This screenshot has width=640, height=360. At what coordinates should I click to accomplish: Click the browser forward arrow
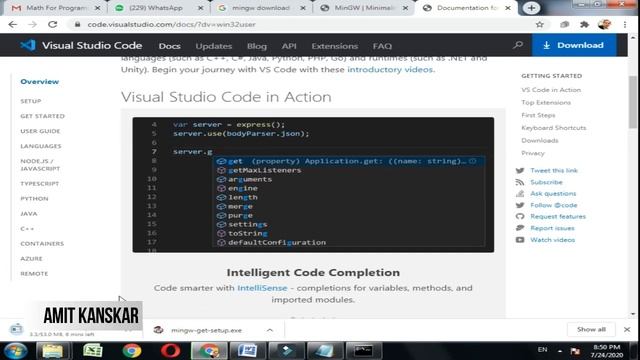coord(32,24)
